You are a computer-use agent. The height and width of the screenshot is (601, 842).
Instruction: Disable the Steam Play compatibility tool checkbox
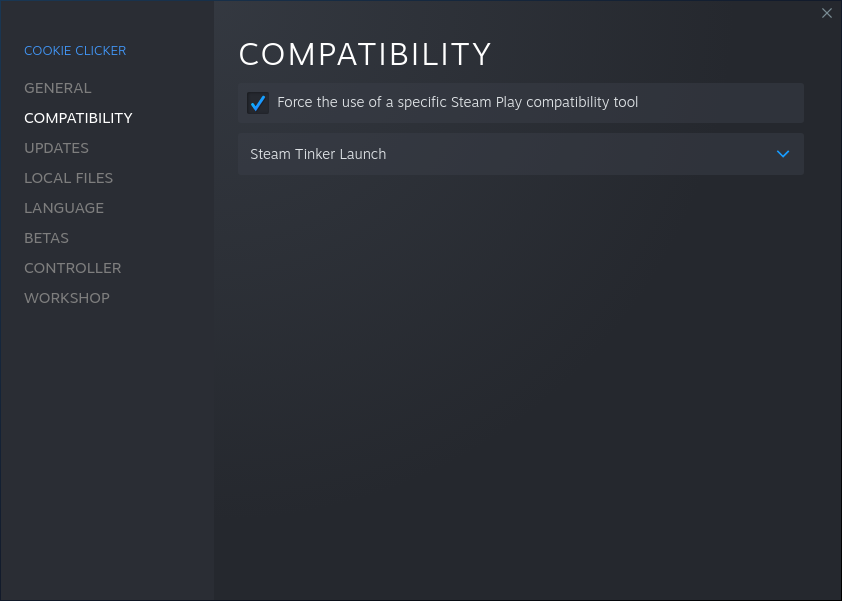pyautogui.click(x=258, y=102)
